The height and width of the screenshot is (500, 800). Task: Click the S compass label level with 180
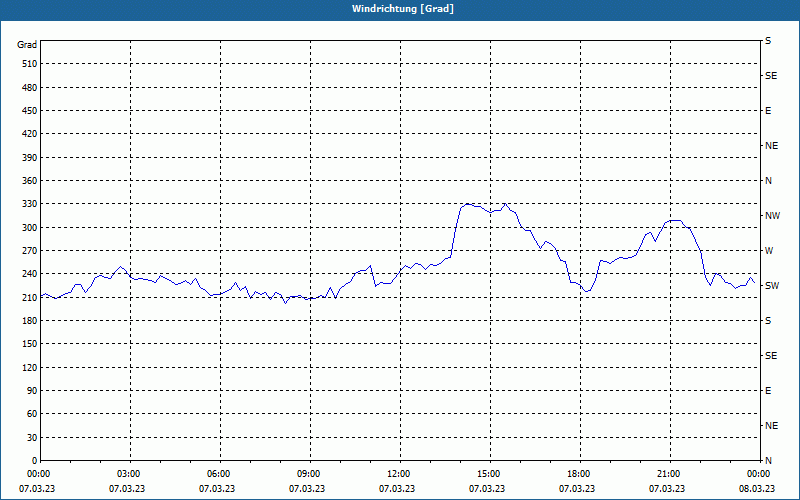pos(768,321)
